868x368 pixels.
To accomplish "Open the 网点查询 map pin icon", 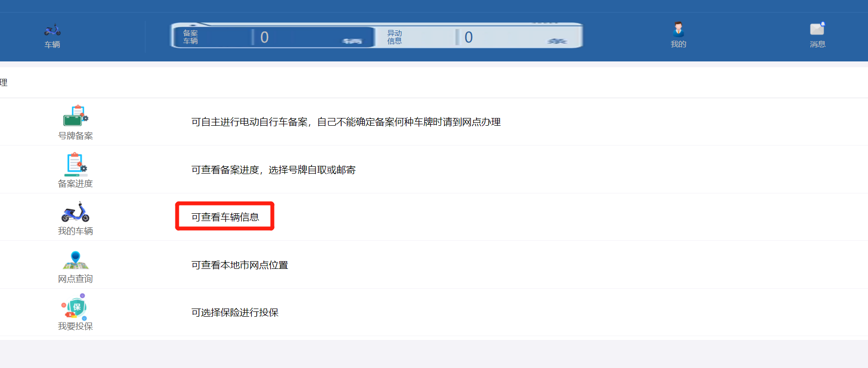I will pos(75,260).
